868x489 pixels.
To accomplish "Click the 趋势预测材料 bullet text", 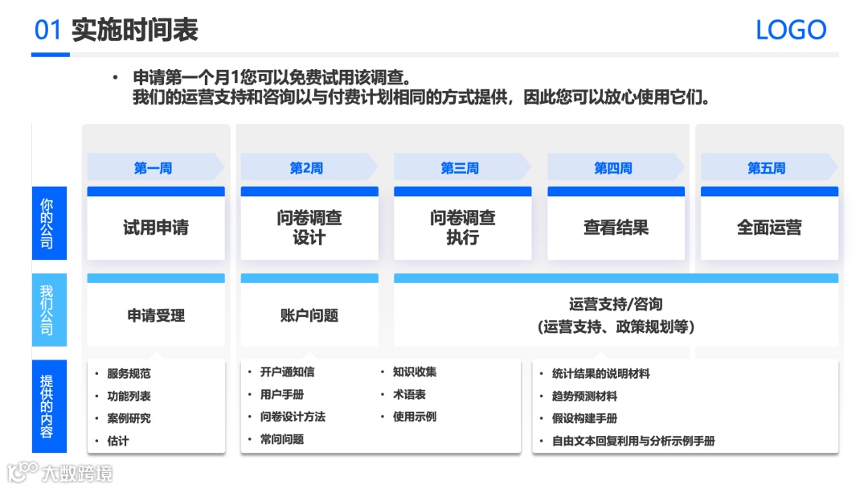I will pos(584,396).
